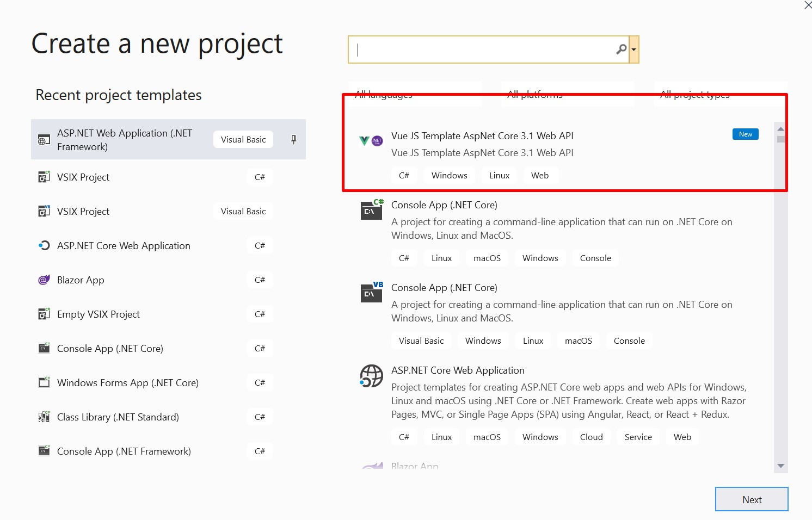The width and height of the screenshot is (812, 520).
Task: Click the ASP.NET Core Web Application globe icon
Action: [x=372, y=376]
